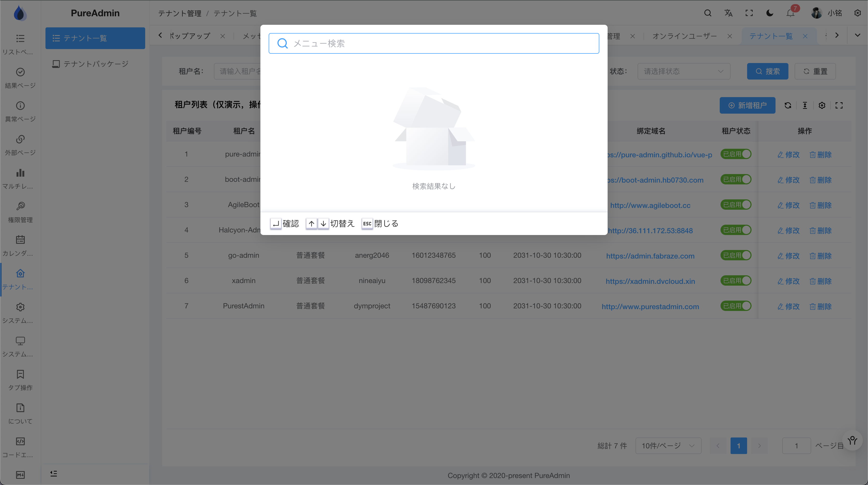This screenshot has height=485, width=868.
Task: Click 删除 for xadmin tenant row
Action: [820, 281]
